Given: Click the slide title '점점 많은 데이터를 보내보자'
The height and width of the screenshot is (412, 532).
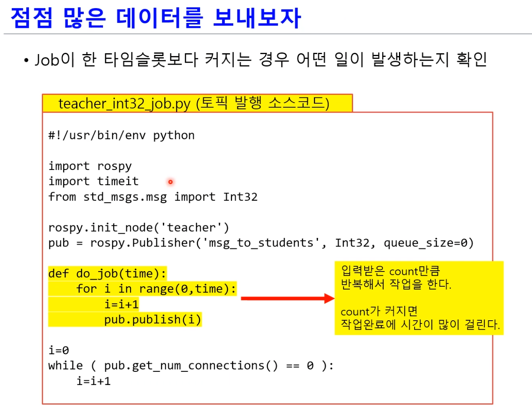Looking at the screenshot, I should [156, 18].
